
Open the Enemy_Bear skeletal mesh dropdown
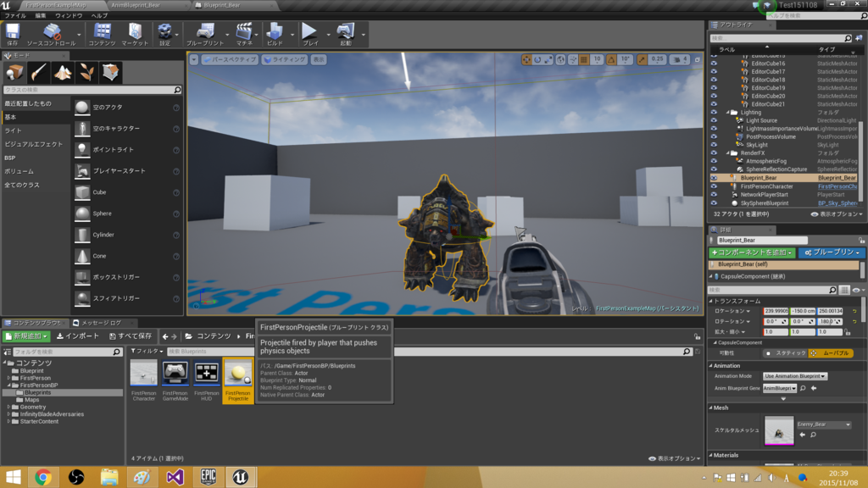click(824, 424)
